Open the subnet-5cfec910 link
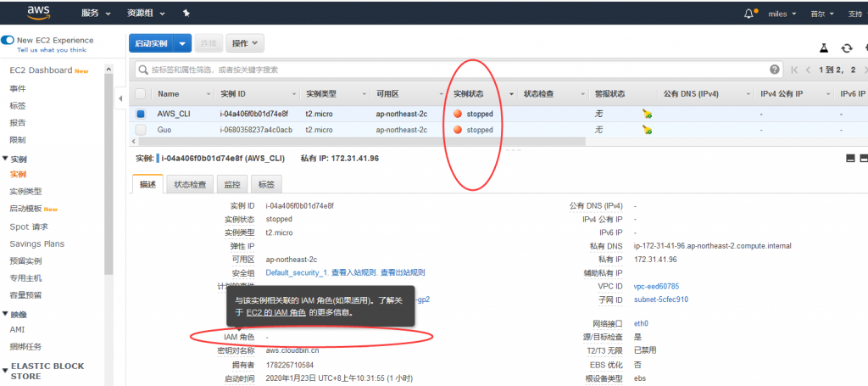The width and height of the screenshot is (868, 386). (661, 299)
